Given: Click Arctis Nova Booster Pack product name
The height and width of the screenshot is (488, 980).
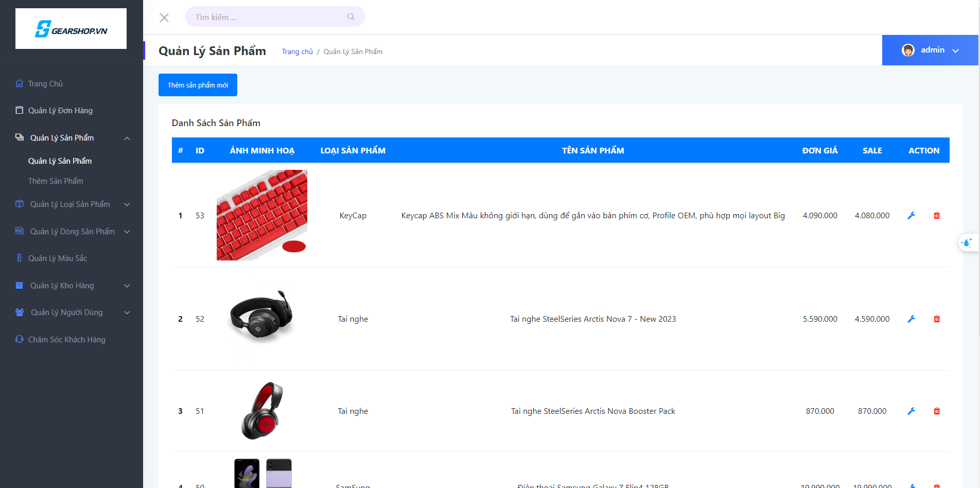Looking at the screenshot, I should click(x=593, y=411).
